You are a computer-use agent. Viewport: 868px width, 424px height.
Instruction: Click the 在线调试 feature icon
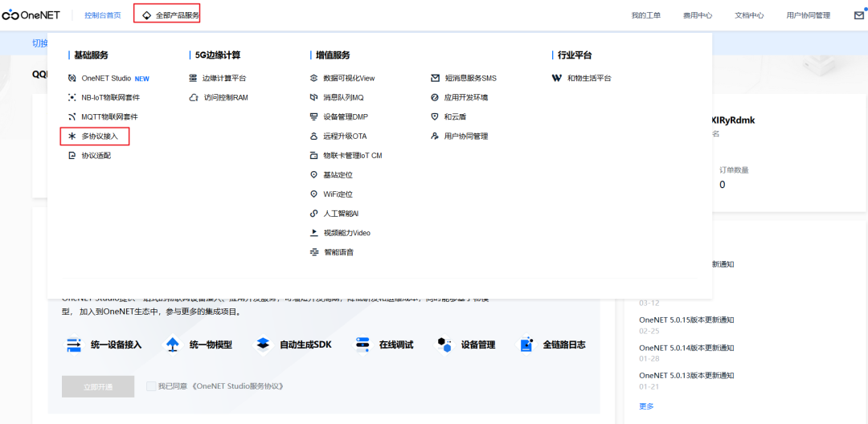pos(362,344)
